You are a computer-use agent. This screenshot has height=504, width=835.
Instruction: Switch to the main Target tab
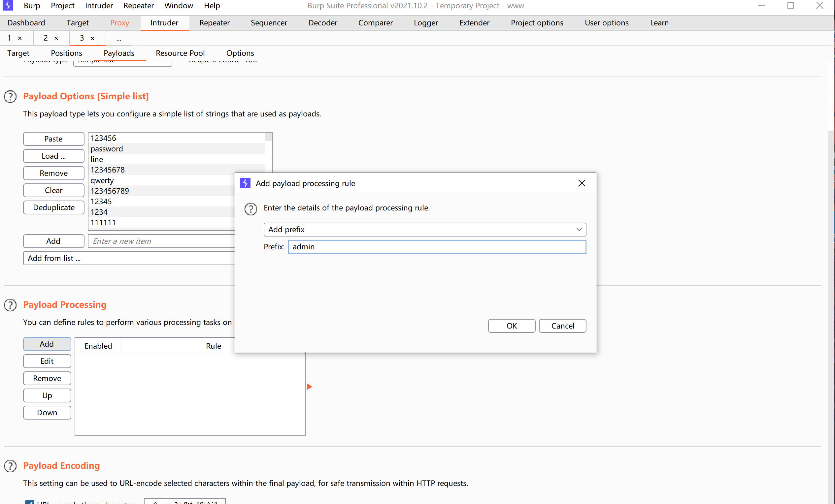78,23
